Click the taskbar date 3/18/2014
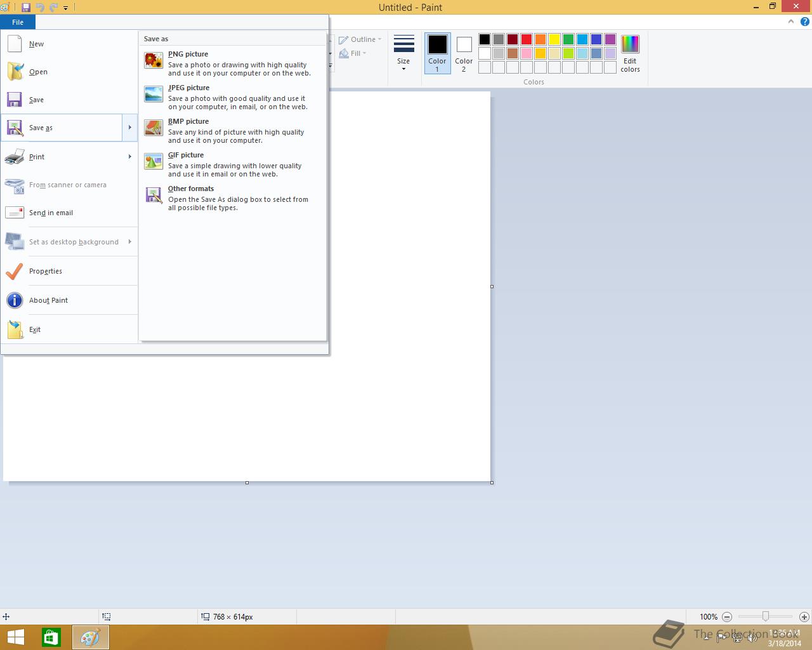812x650 pixels. click(x=785, y=643)
